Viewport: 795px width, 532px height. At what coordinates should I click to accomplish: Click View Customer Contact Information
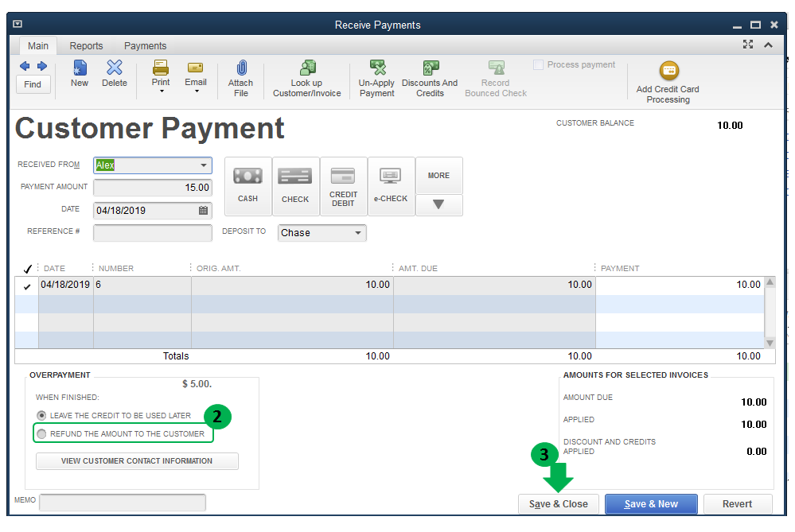pyautogui.click(x=137, y=461)
